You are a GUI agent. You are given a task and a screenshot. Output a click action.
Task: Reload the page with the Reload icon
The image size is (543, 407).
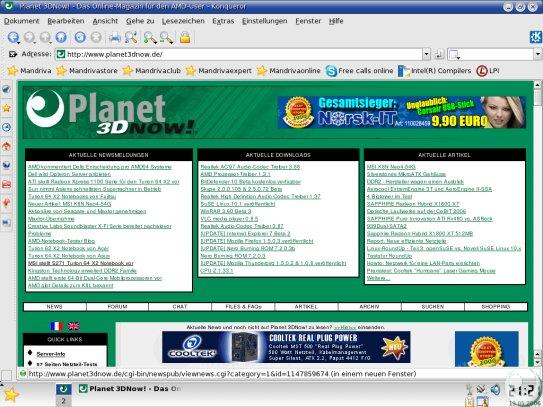[80, 37]
